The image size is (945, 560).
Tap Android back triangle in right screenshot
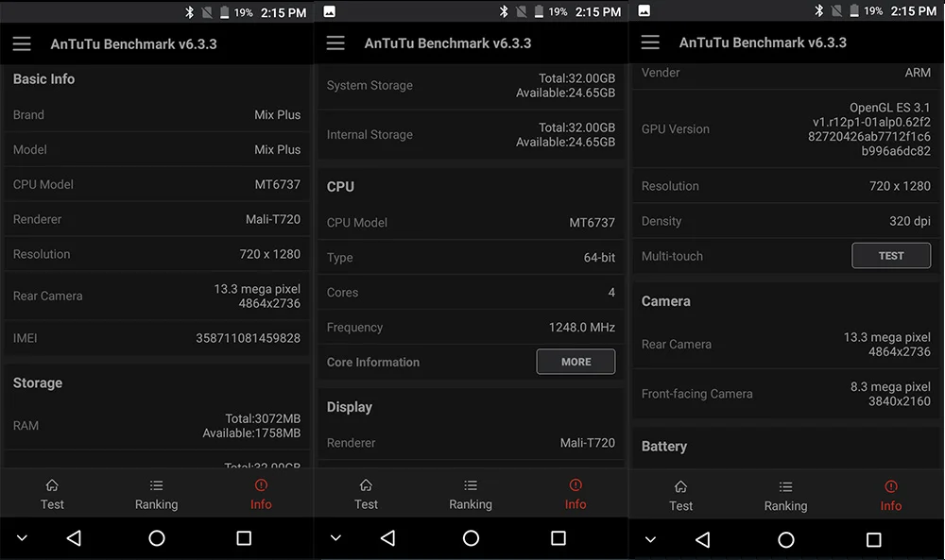[703, 539]
